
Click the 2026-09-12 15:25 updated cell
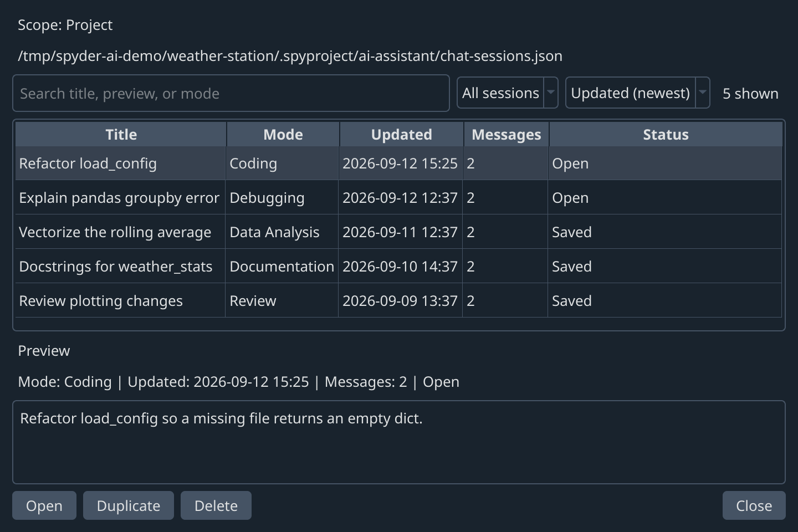coord(401,163)
